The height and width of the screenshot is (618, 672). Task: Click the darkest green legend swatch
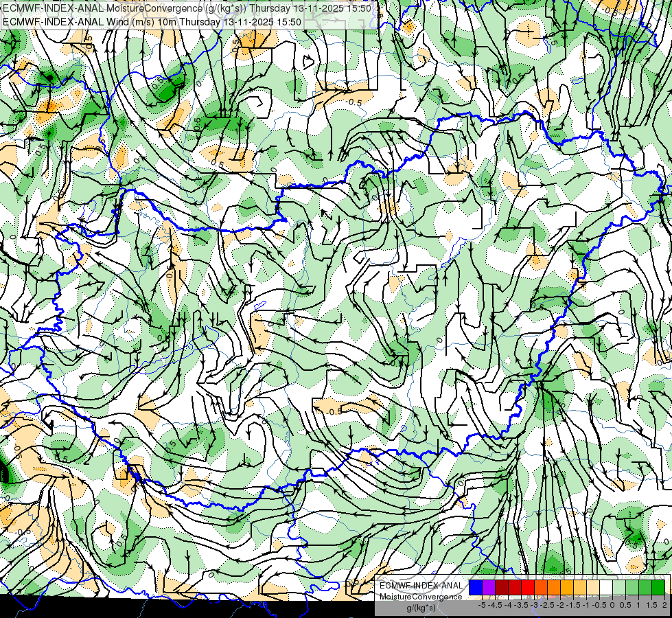tap(658, 587)
